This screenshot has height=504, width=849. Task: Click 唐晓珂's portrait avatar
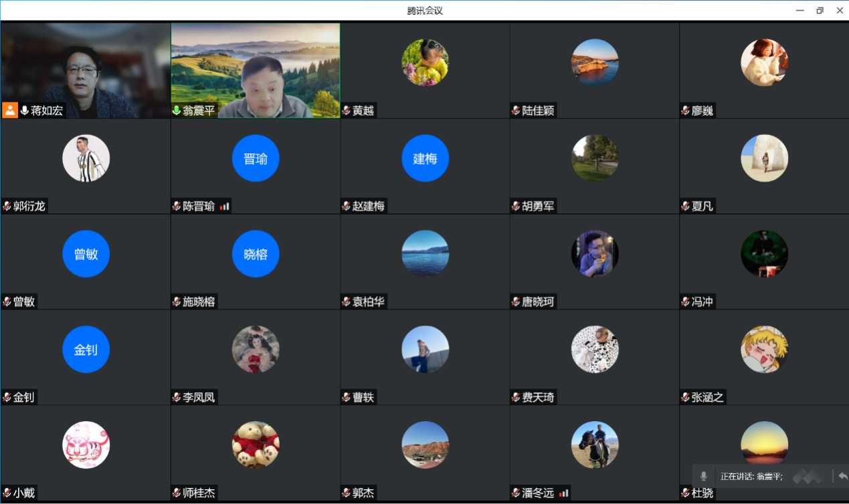[595, 254]
